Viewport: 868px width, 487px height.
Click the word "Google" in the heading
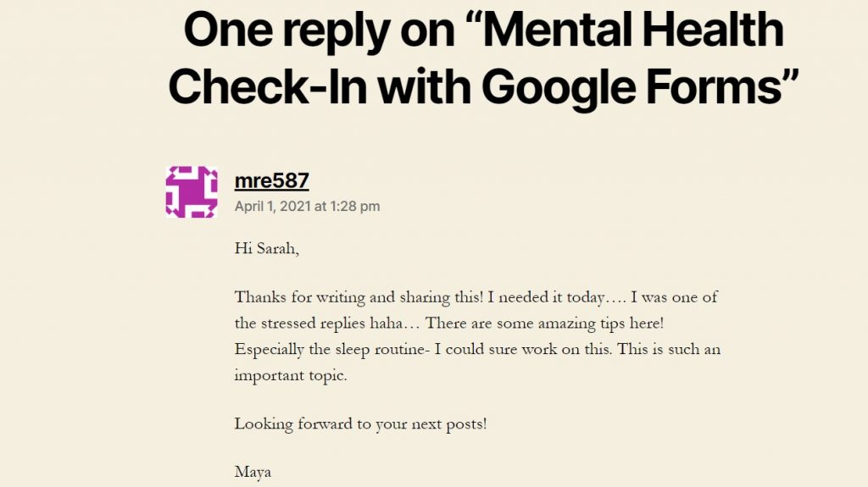(x=559, y=87)
